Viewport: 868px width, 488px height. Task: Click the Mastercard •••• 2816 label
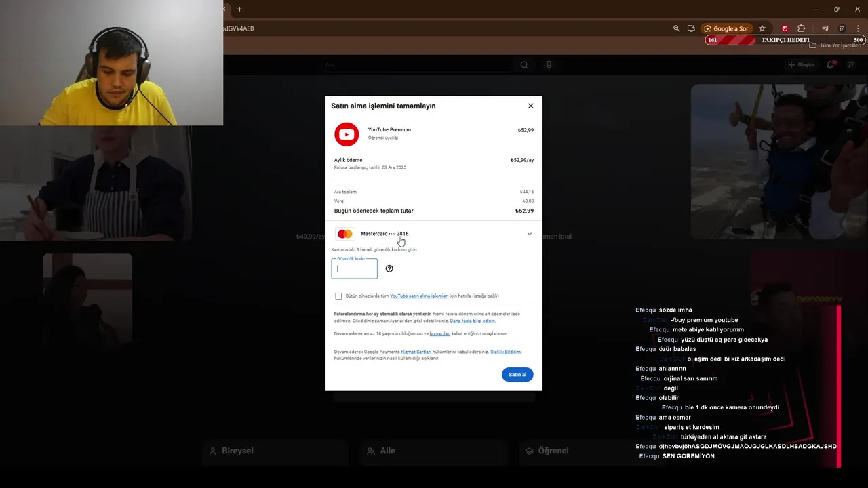pyautogui.click(x=384, y=234)
